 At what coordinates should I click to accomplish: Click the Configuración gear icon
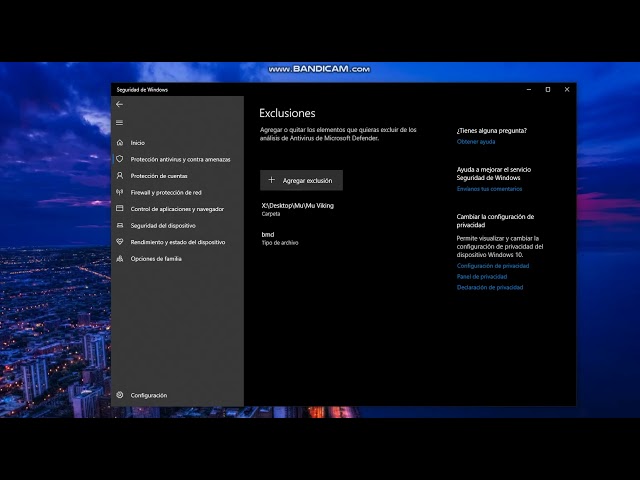click(120, 395)
